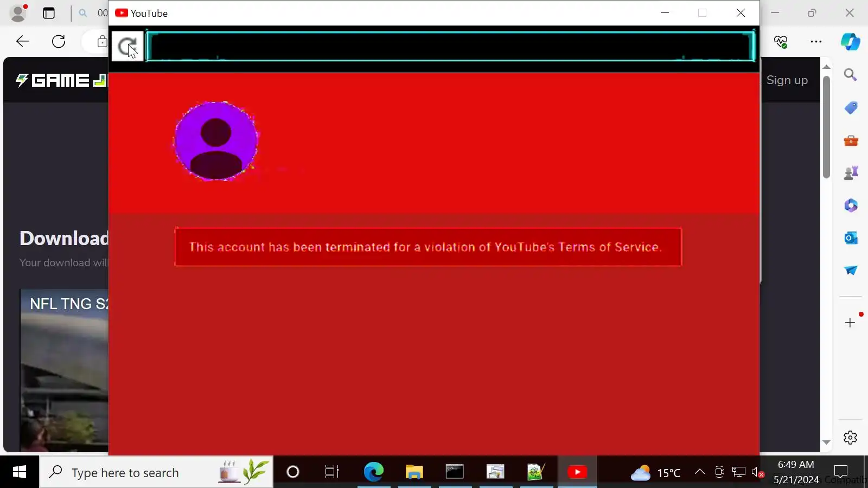Open Edge tab actions menu icon

click(49, 13)
